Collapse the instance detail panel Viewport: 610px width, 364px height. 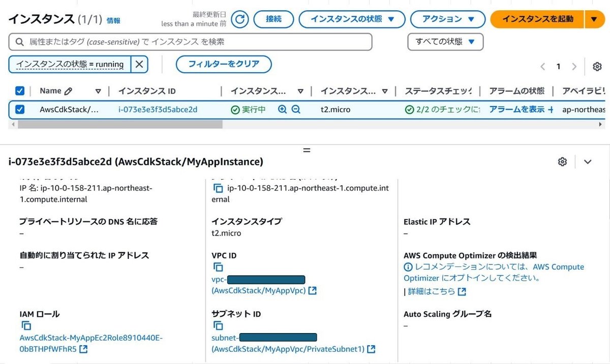[588, 161]
